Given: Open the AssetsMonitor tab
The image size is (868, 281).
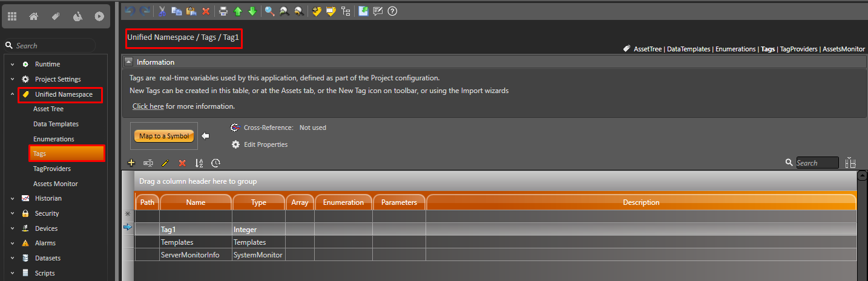Looking at the screenshot, I should point(843,49).
